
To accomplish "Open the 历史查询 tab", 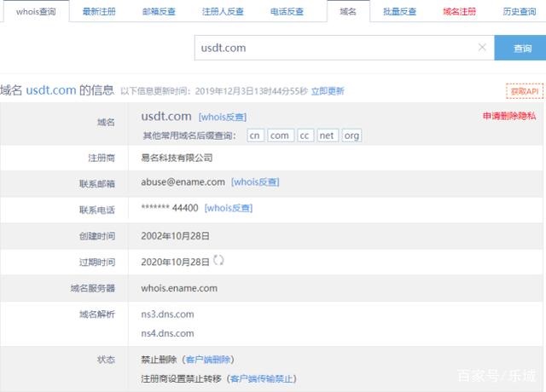I will coord(519,12).
